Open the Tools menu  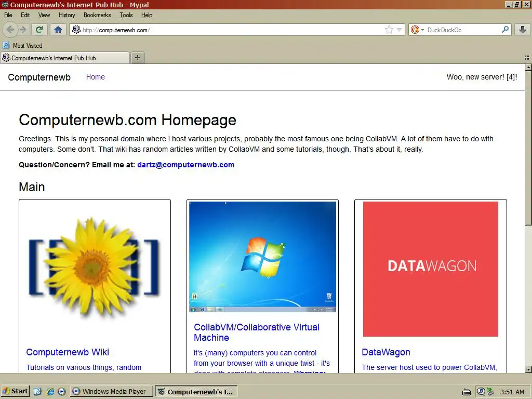tap(126, 15)
